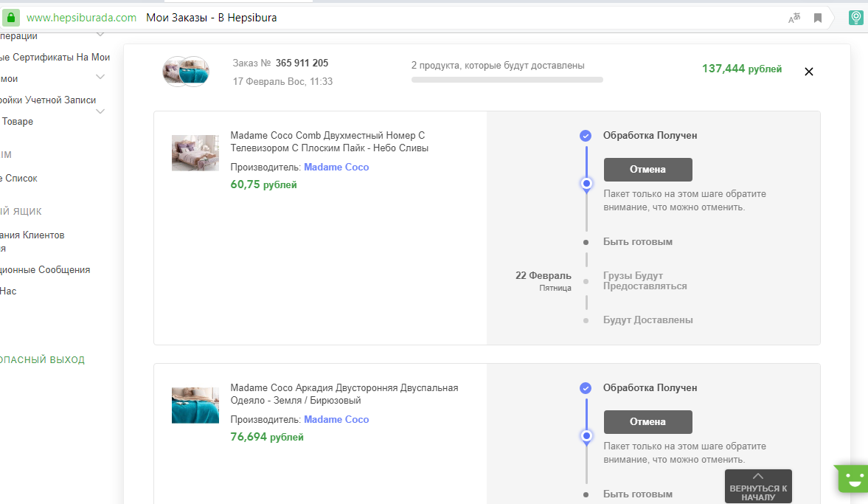Screen dimensions: 868x504
Task: Click Будут Доставлены step in first timeline
Action: tap(647, 320)
